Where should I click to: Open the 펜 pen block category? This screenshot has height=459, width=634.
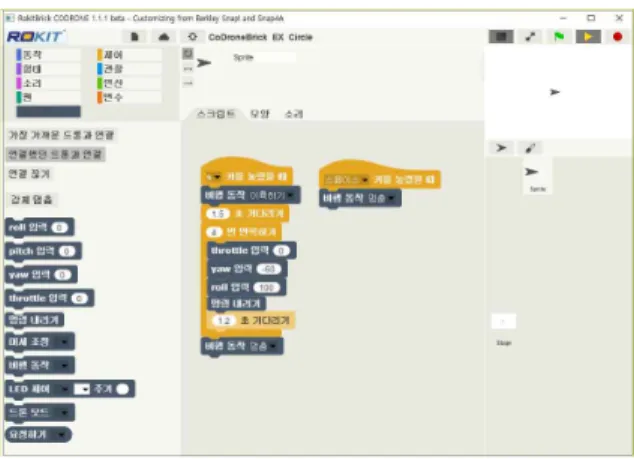click(x=48, y=97)
